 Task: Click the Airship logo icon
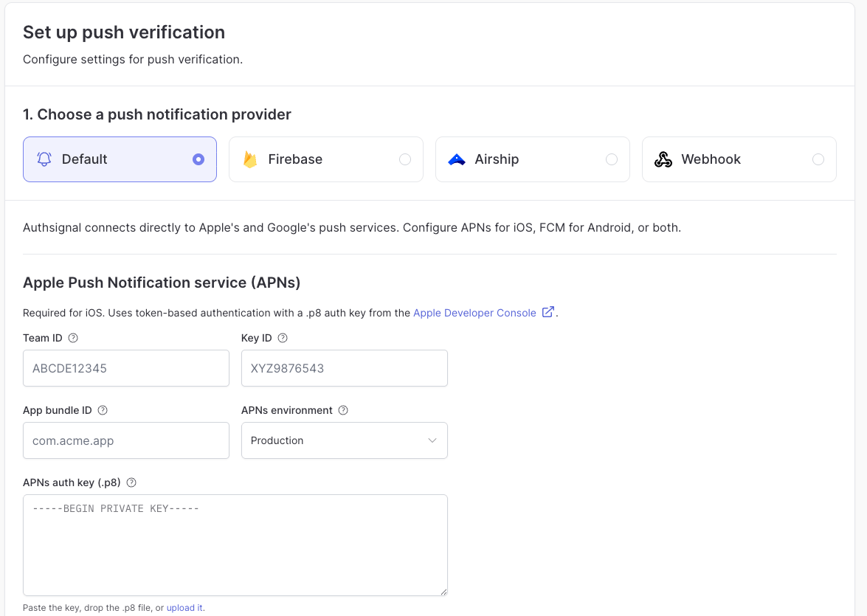coord(457,159)
